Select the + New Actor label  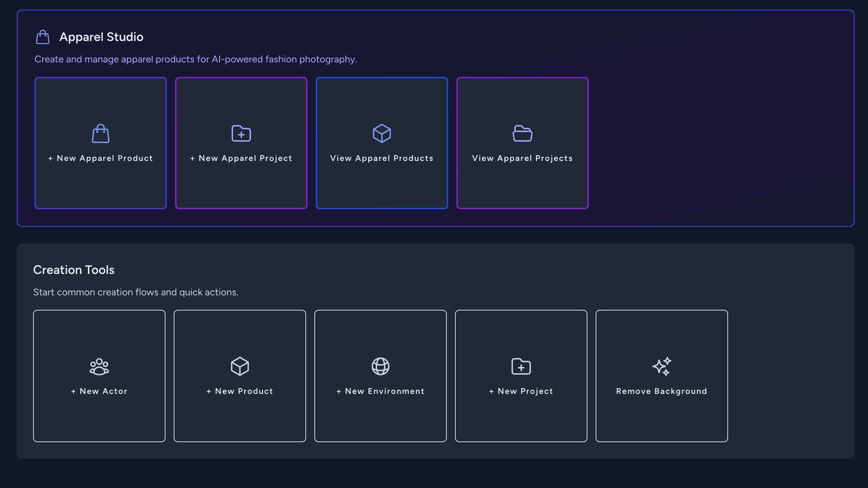pos(99,391)
